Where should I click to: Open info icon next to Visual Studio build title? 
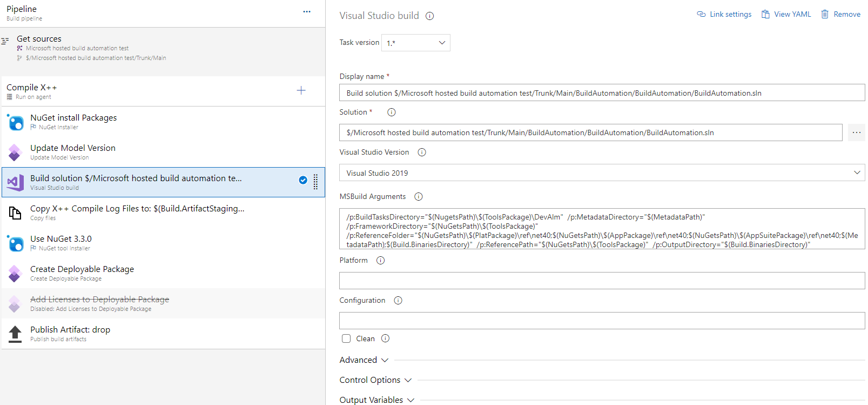pos(430,16)
